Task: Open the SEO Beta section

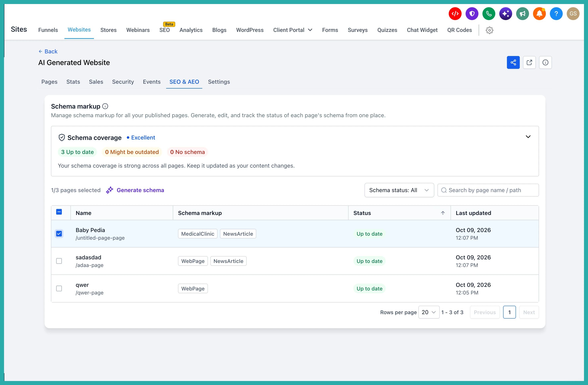Action: pyautogui.click(x=164, y=30)
